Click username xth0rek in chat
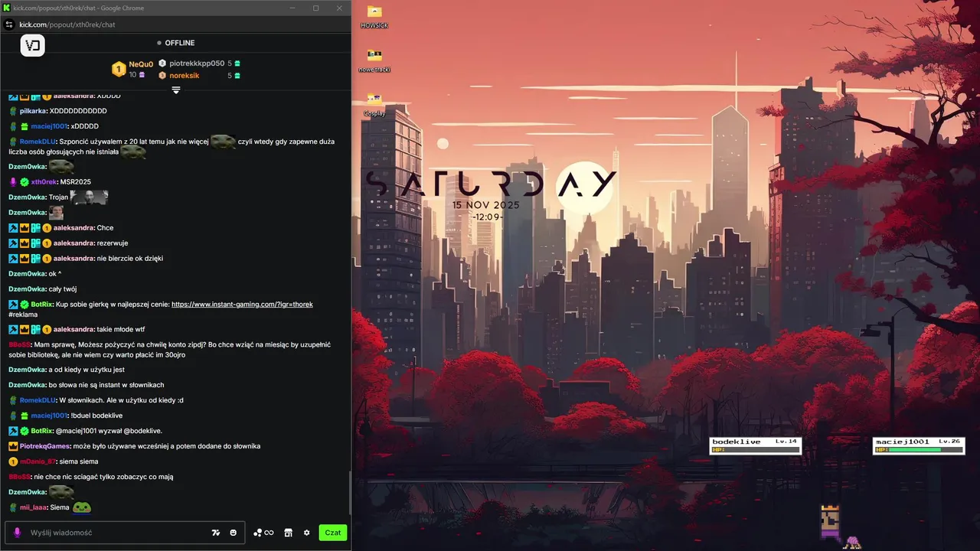This screenshot has width=980, height=551. coord(44,182)
